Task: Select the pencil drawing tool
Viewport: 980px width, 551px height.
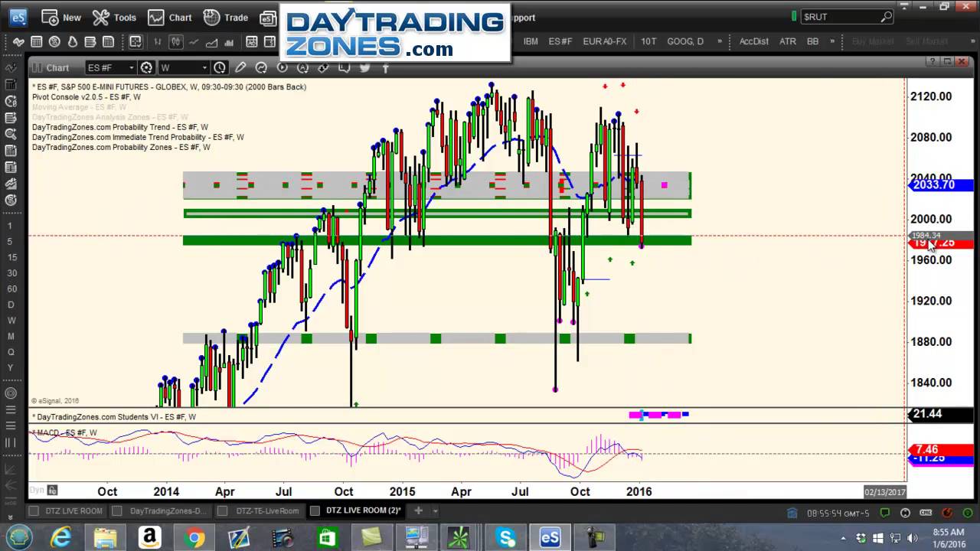Action: [240, 68]
